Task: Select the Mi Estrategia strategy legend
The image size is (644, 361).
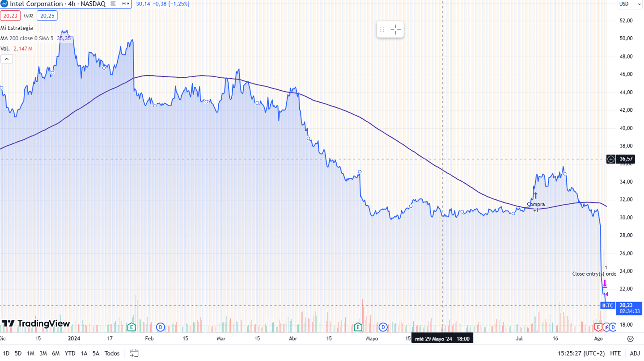Action: pos(17,28)
